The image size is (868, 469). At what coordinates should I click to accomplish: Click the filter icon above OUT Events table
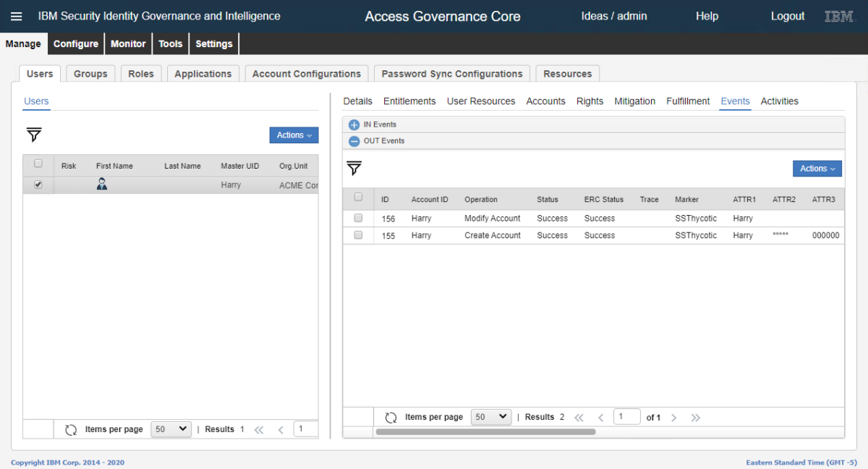354,169
